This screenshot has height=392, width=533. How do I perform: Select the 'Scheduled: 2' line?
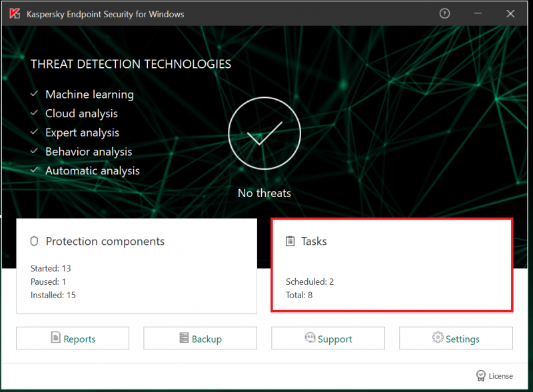(310, 282)
